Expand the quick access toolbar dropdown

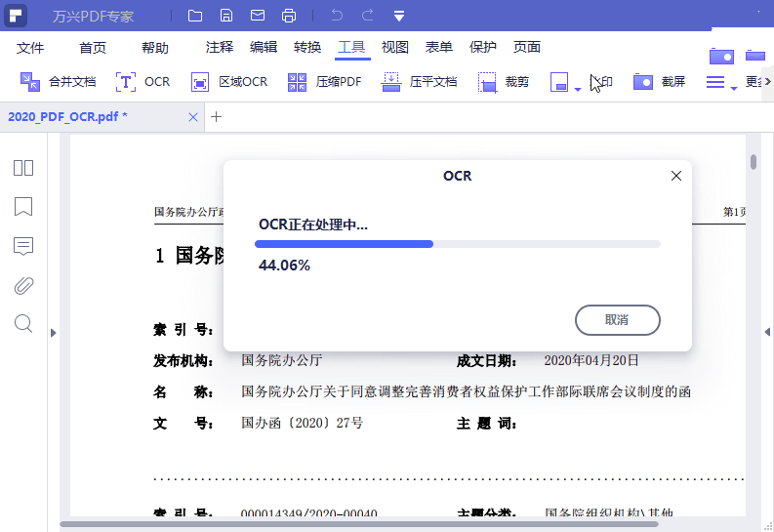[399, 16]
